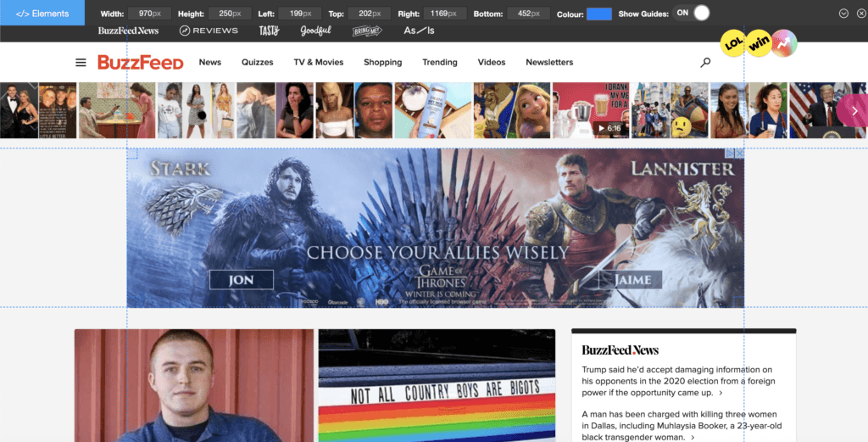Open the Reviews site link
The width and height of the screenshot is (868, 442).
(x=209, y=31)
